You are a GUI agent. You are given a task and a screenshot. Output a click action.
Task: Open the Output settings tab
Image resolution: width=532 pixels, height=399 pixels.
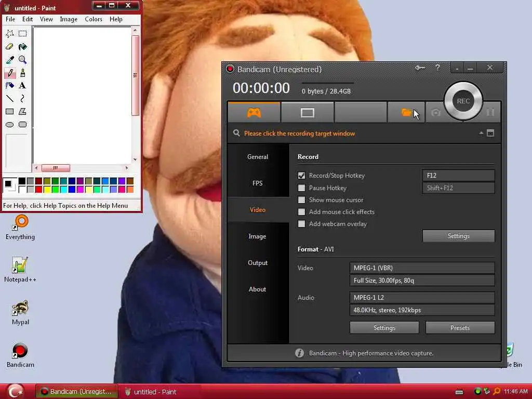coord(258,262)
